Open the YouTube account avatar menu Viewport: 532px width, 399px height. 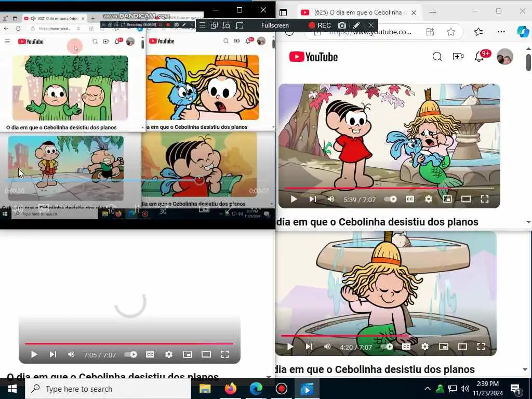point(504,57)
